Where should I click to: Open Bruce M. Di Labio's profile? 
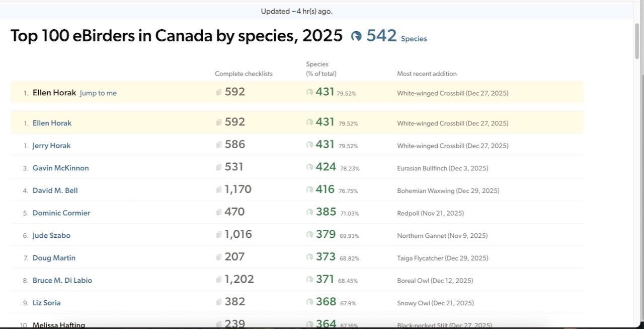(62, 280)
